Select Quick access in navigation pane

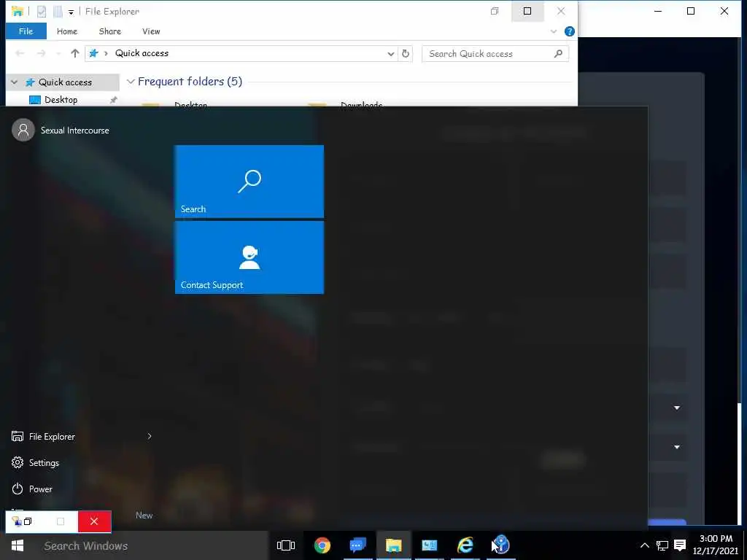65,82
